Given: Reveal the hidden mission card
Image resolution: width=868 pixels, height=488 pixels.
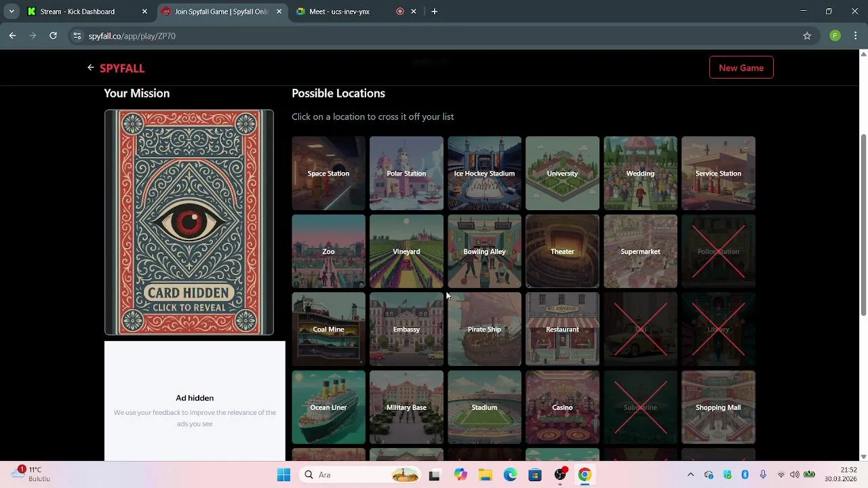Looking at the screenshot, I should pos(189,222).
